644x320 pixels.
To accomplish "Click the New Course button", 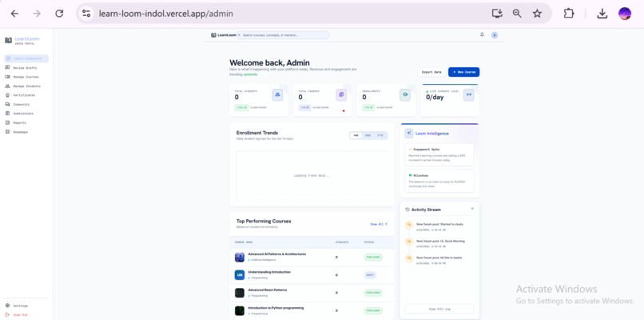I will point(463,72).
